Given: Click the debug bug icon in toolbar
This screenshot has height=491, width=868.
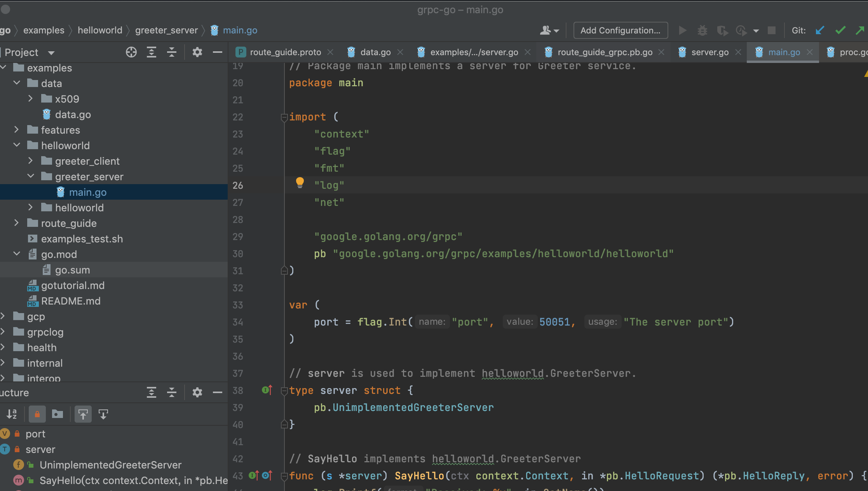Looking at the screenshot, I should point(702,30).
